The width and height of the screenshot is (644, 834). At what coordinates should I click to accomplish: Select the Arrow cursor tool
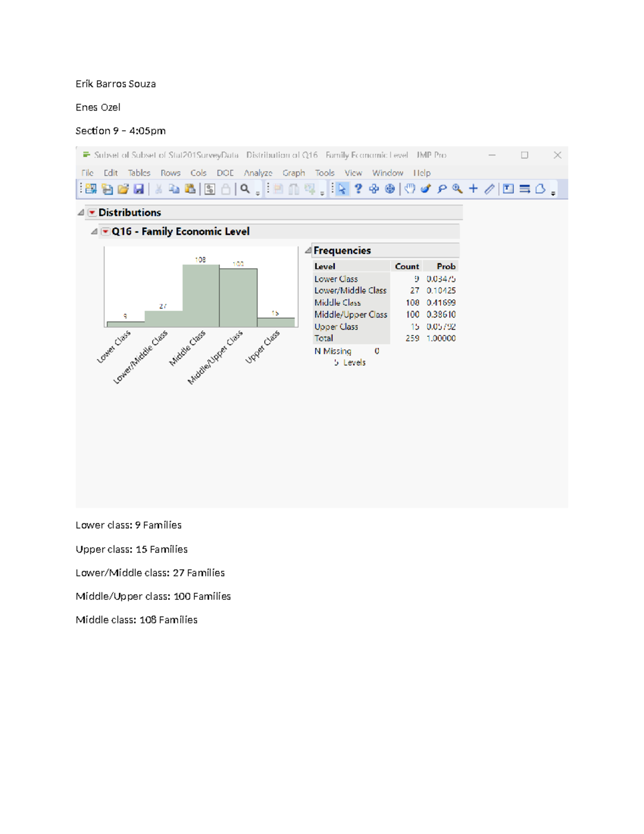tap(341, 188)
